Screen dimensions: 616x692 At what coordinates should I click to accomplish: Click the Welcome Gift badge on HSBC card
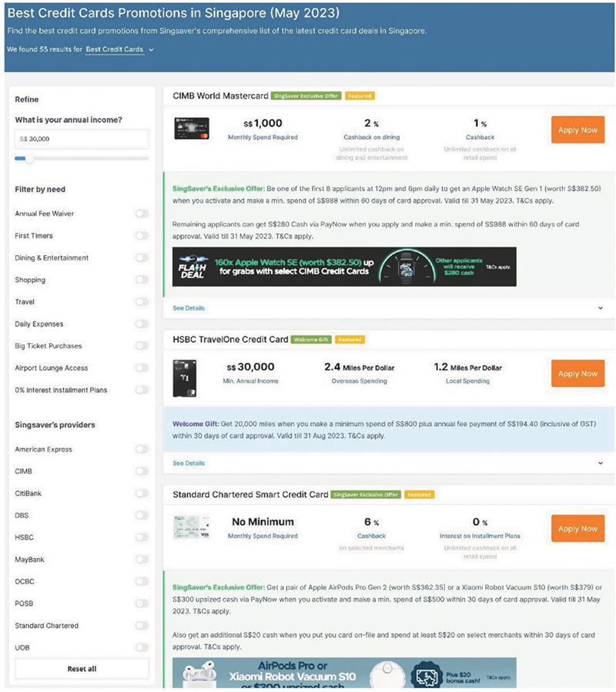(x=311, y=340)
